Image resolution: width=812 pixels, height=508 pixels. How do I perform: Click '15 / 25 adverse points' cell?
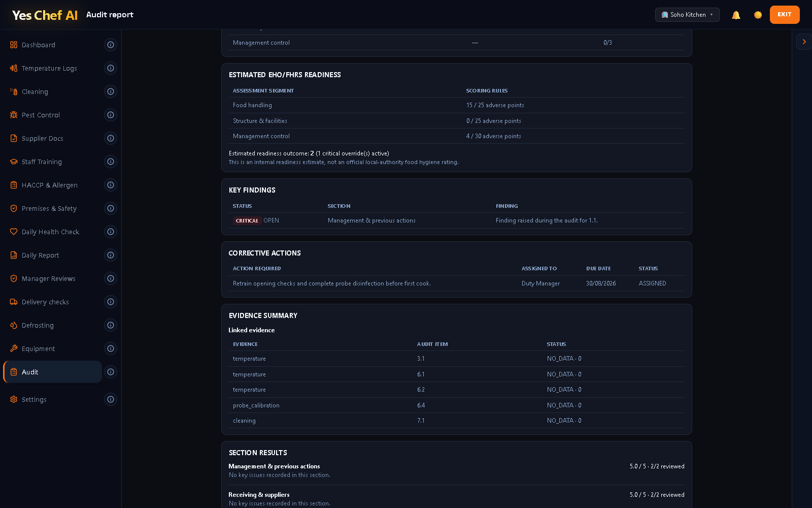click(495, 105)
